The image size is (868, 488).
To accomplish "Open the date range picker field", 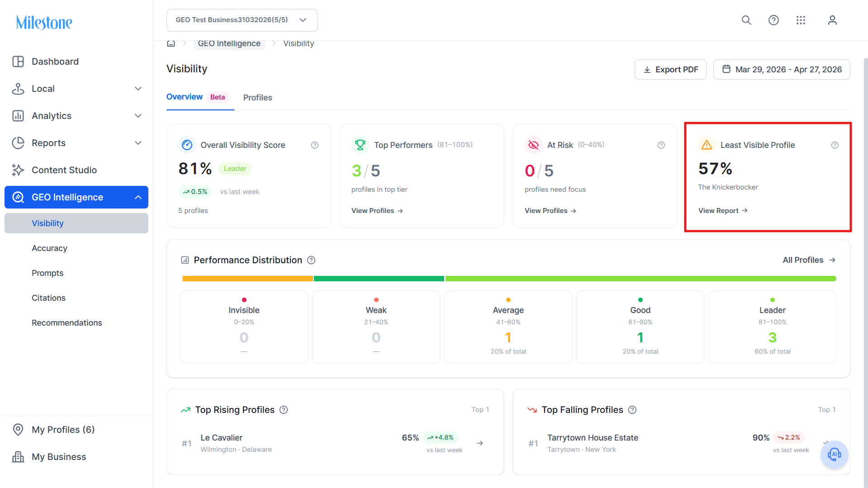I will pyautogui.click(x=782, y=70).
